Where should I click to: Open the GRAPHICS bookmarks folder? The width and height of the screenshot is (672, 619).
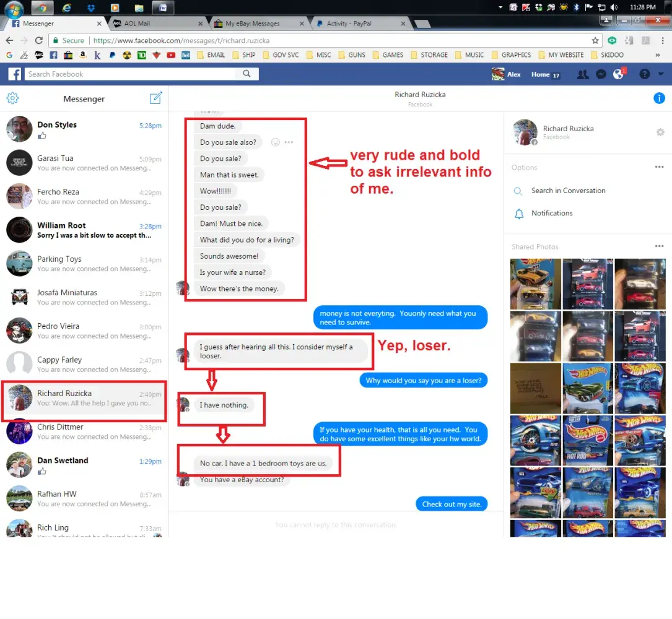pyautogui.click(x=511, y=55)
